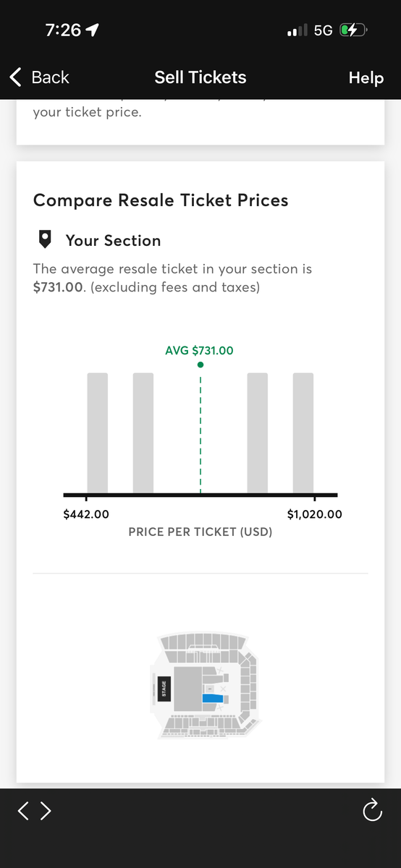
Task: Tap the Sell Tickets page title
Action: click(x=200, y=77)
